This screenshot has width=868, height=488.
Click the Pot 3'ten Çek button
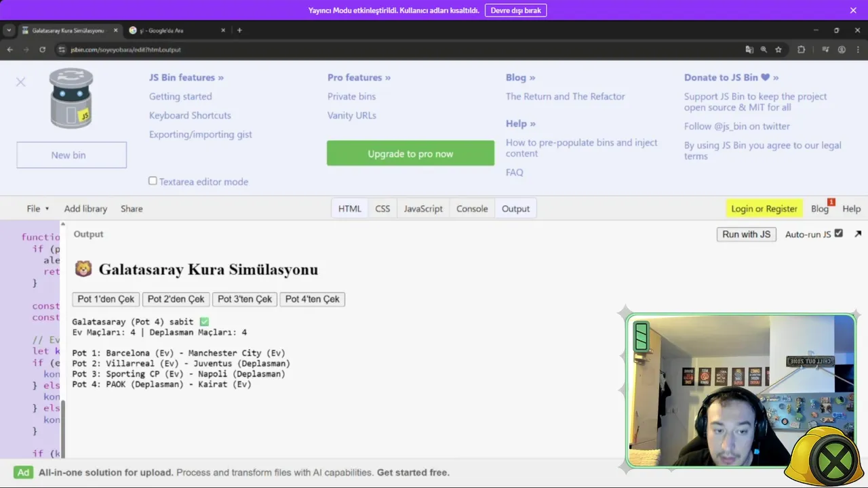click(x=245, y=299)
